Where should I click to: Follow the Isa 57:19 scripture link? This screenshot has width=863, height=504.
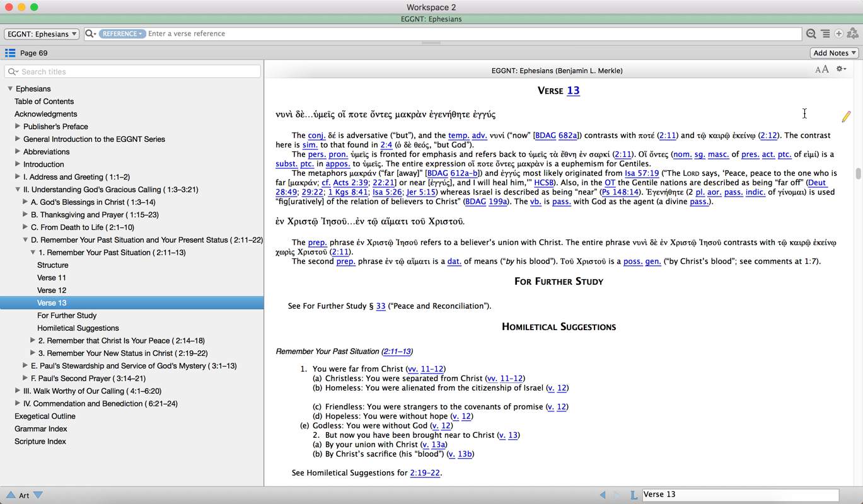pos(642,173)
